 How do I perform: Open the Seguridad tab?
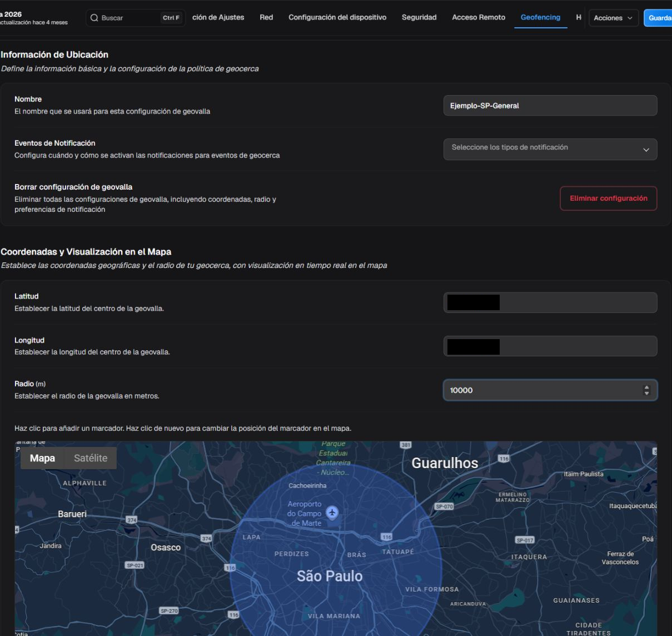click(419, 17)
